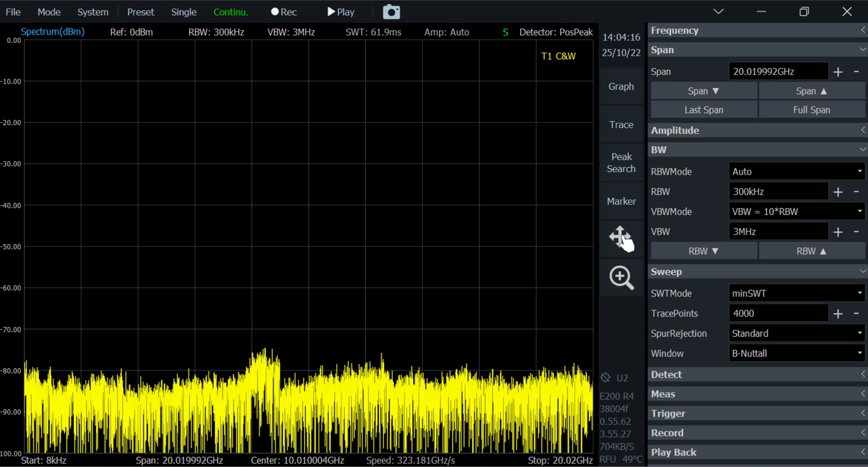Increase TracePoints with the plus icon
The width and height of the screenshot is (868, 467).
point(838,313)
